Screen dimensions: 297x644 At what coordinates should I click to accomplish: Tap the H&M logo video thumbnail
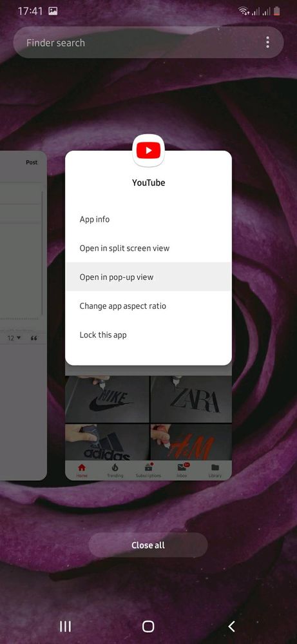click(191, 442)
